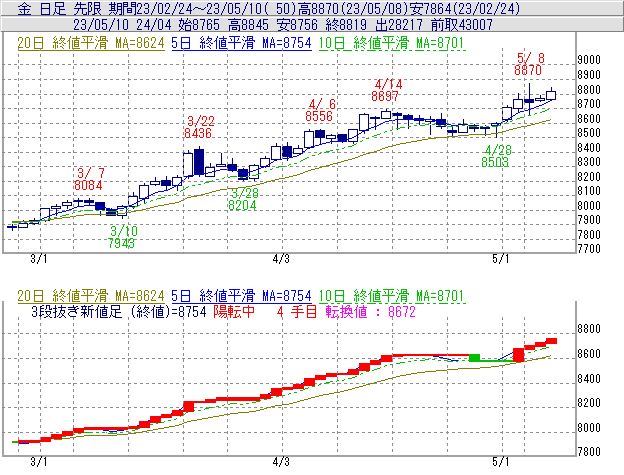This screenshot has height=475, width=624.
Task: Select the 4/28 8503 low label
Action: coord(496,156)
